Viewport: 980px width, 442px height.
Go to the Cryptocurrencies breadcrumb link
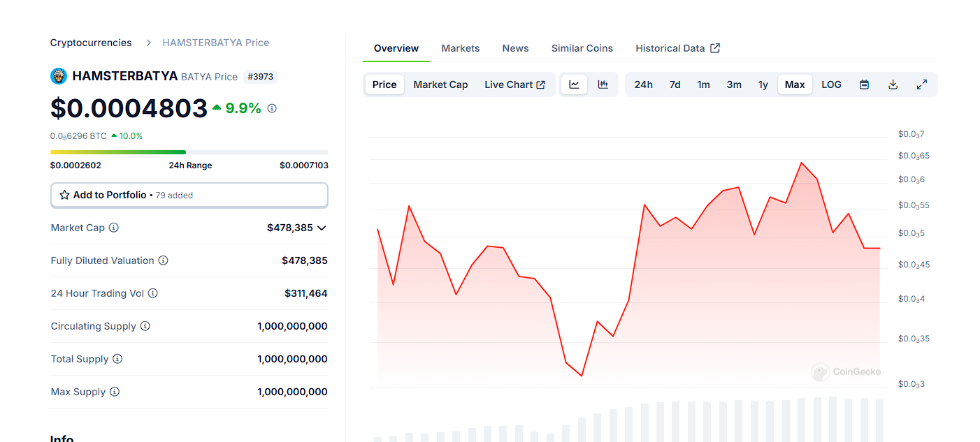[91, 43]
